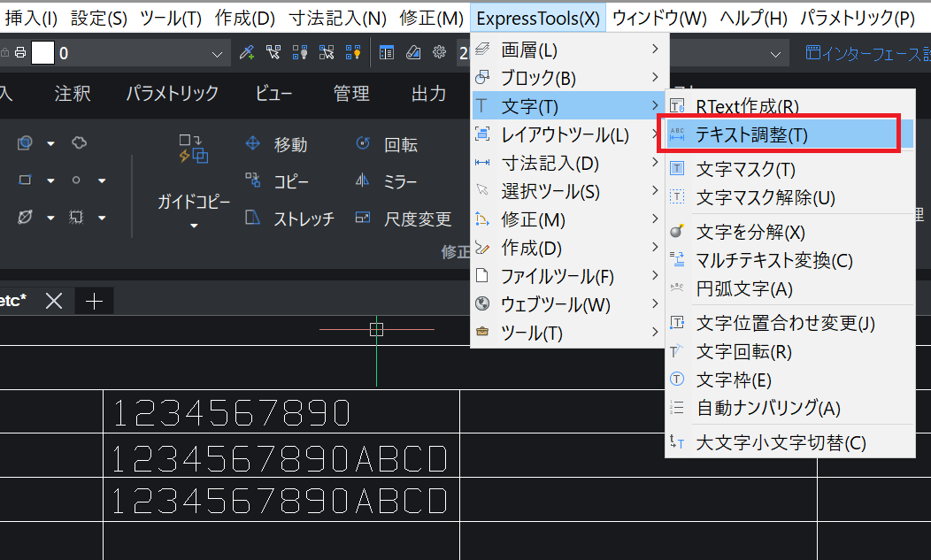Select 文字を分解(X) menu entry
Image resolution: width=931 pixels, height=560 pixels.
[x=789, y=232]
